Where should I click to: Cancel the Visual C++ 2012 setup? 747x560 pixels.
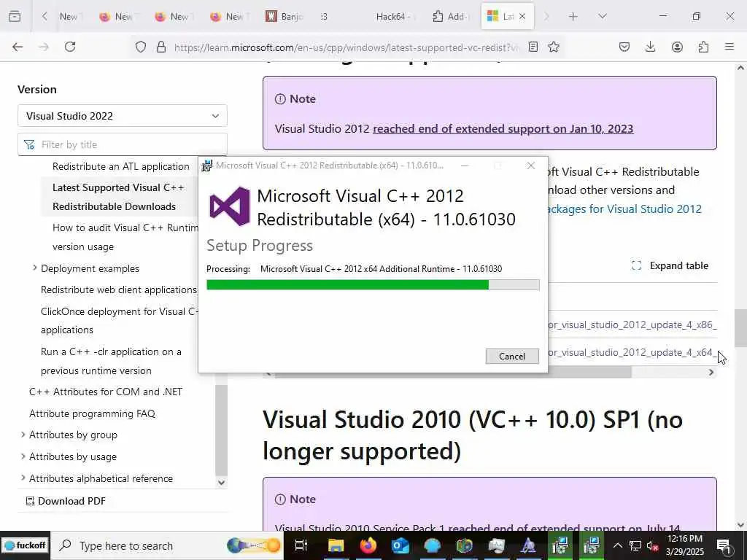click(512, 356)
